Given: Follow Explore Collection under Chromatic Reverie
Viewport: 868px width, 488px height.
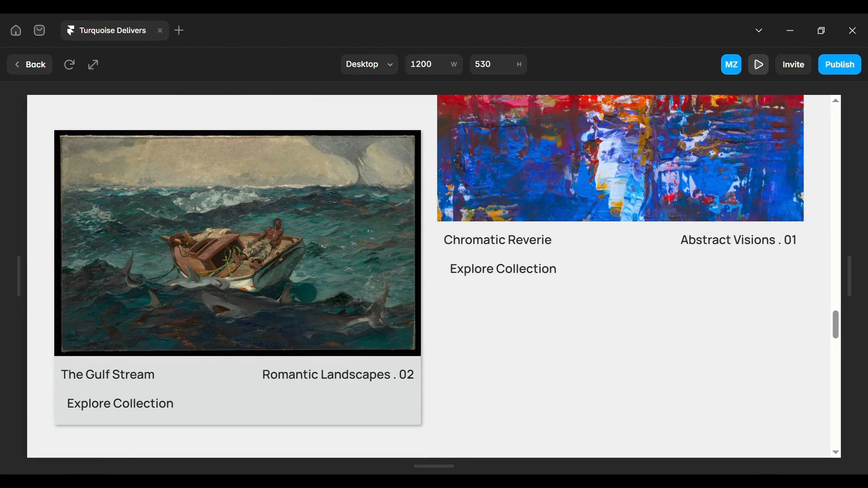Looking at the screenshot, I should click(x=503, y=269).
